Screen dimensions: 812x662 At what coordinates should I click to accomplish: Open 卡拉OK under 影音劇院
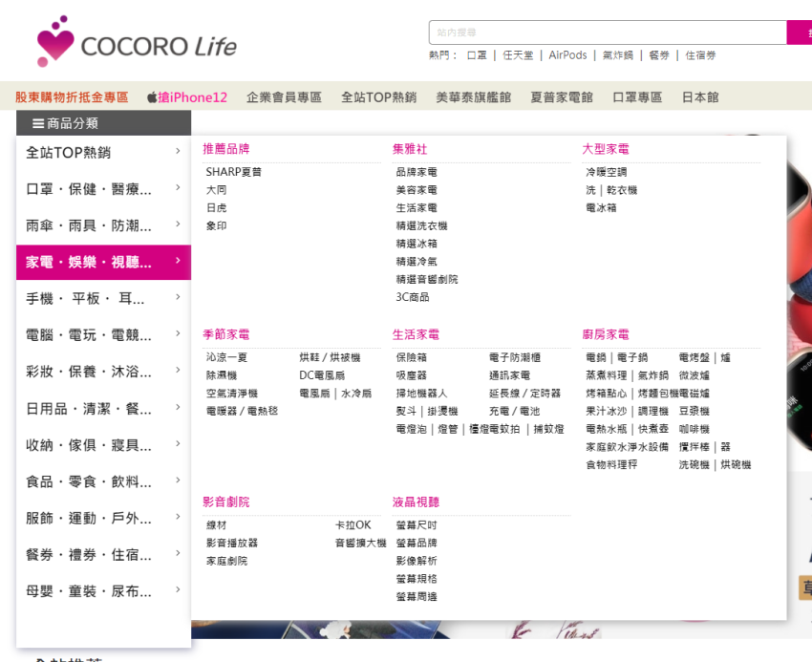click(353, 525)
